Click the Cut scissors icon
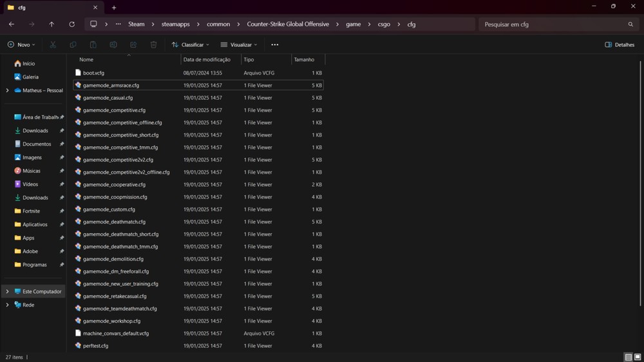644x362 pixels. pyautogui.click(x=53, y=45)
